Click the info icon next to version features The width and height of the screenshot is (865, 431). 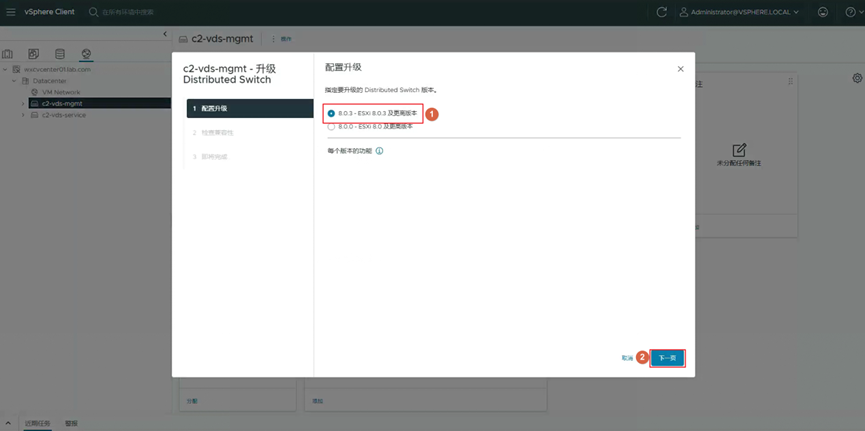point(380,151)
